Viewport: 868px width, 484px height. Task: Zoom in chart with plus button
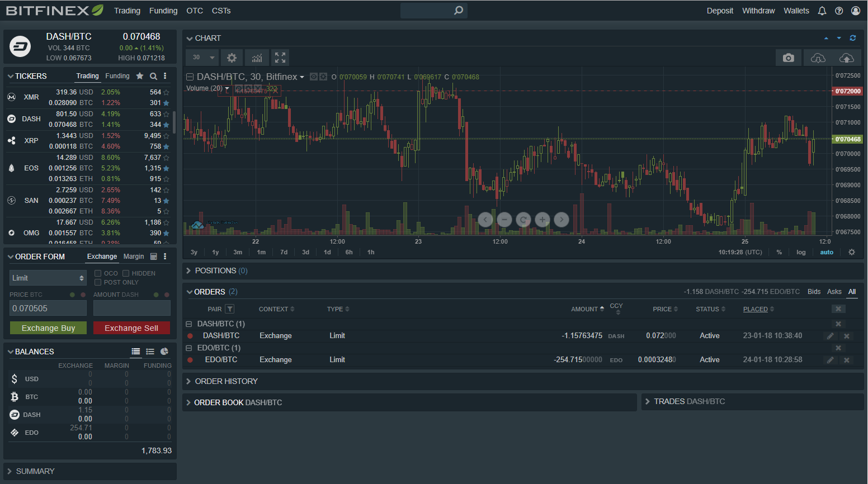tap(542, 220)
